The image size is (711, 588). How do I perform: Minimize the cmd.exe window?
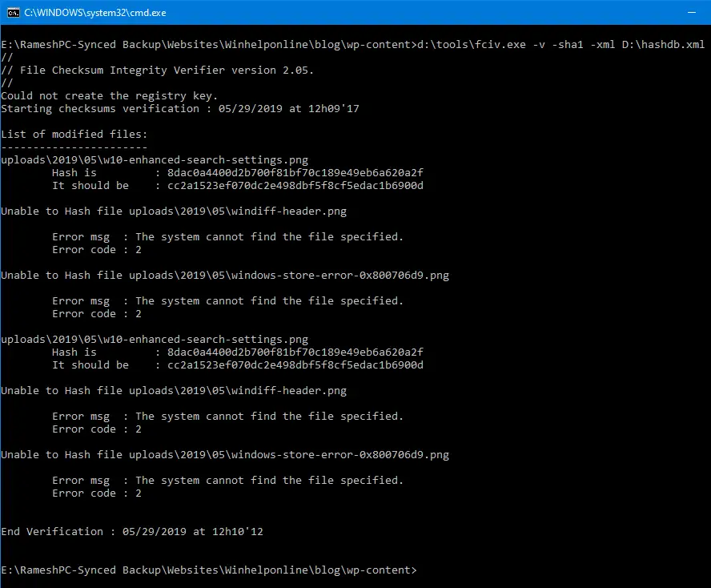[x=692, y=12]
